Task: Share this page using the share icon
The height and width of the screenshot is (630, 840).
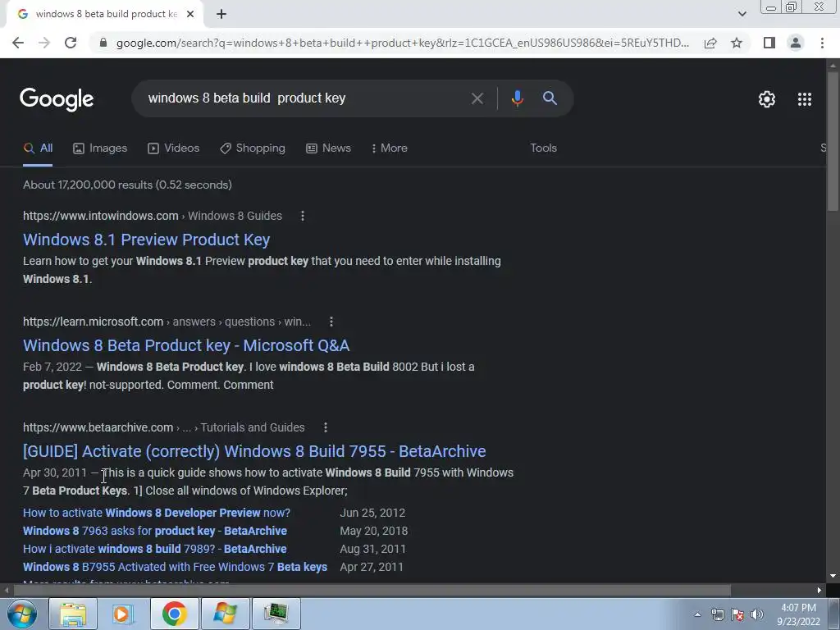Action: 710,43
